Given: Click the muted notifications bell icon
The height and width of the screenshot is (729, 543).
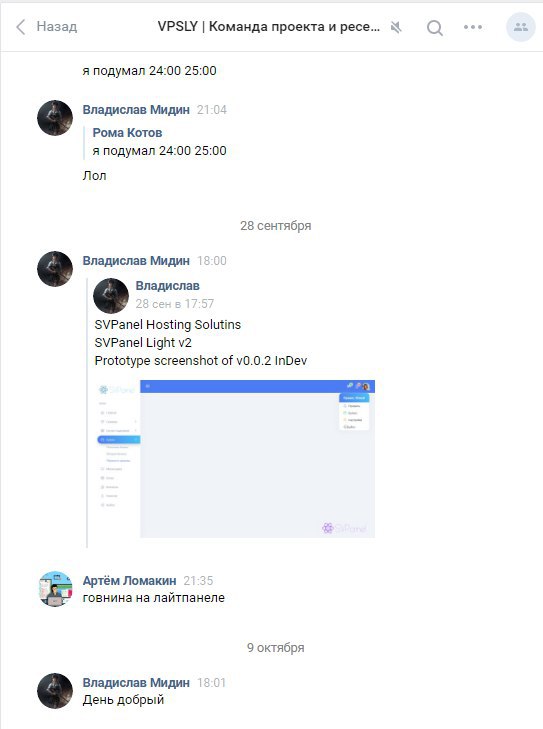Looking at the screenshot, I should tap(396, 27).
